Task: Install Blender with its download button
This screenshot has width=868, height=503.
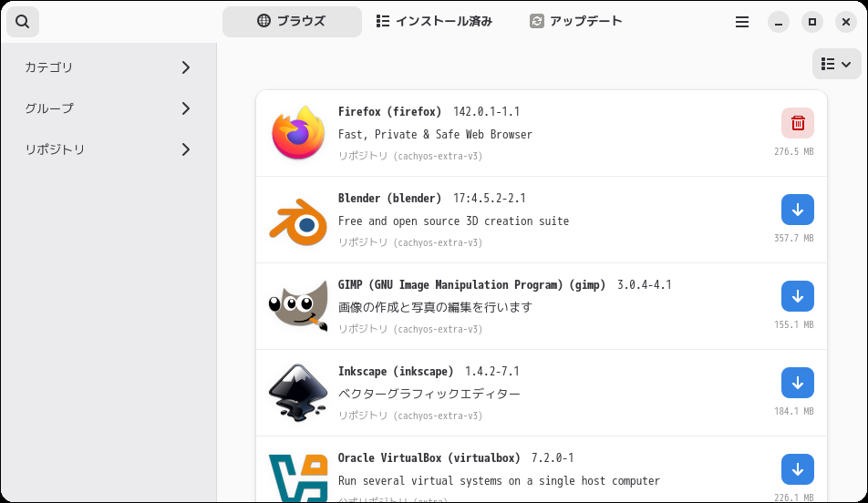Action: pos(797,210)
